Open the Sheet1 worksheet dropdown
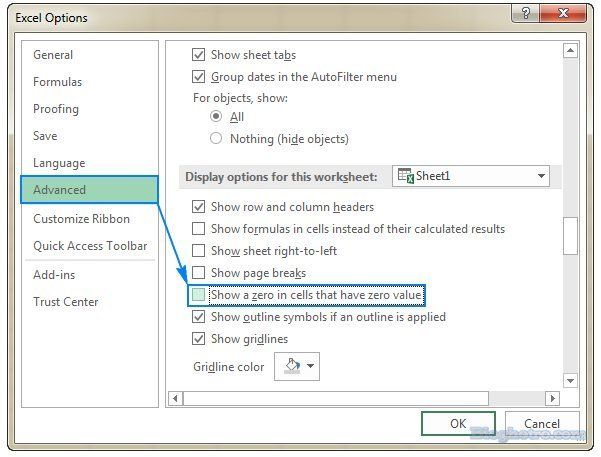 pyautogui.click(x=541, y=176)
